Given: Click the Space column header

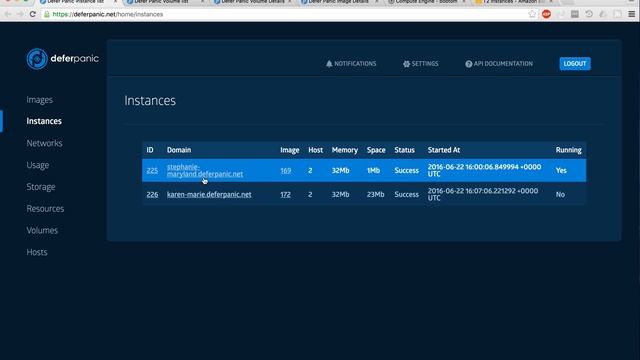Looking at the screenshot, I should tap(376, 150).
